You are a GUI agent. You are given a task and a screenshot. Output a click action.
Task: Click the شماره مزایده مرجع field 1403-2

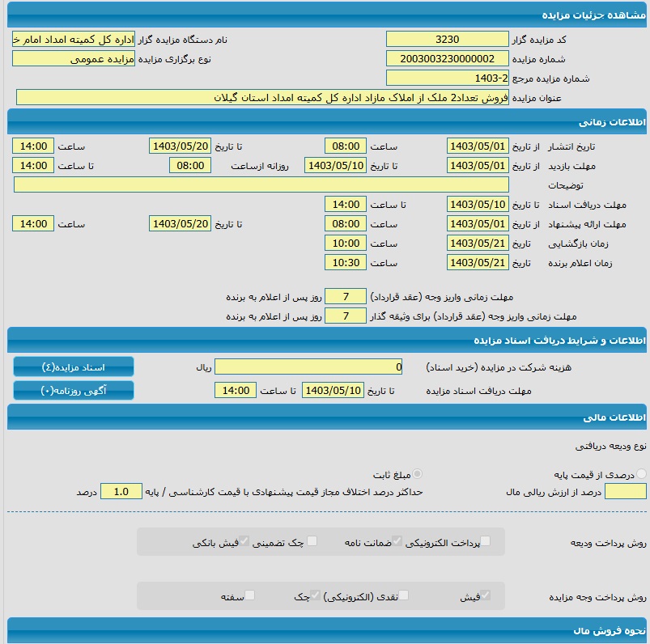tap(448, 78)
